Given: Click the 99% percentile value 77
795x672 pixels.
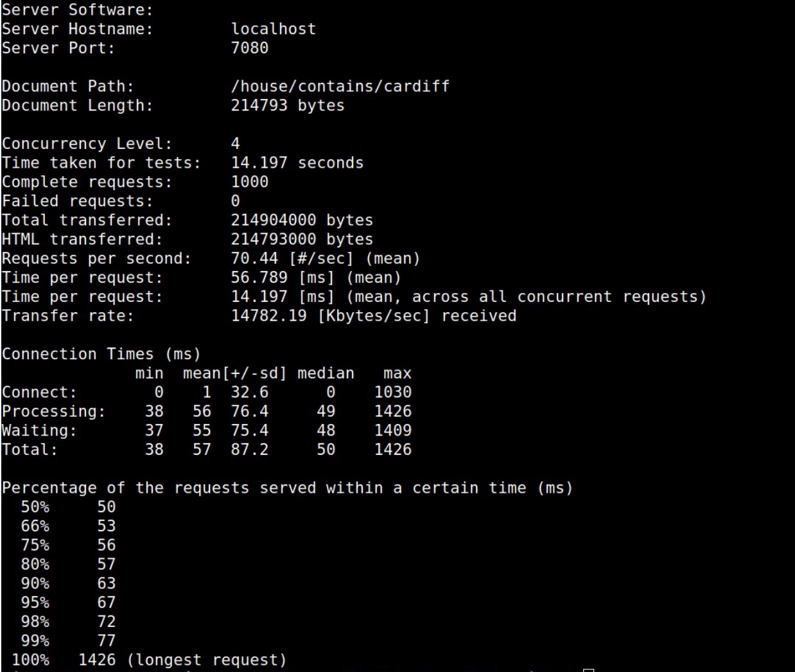Looking at the screenshot, I should tap(107, 641).
